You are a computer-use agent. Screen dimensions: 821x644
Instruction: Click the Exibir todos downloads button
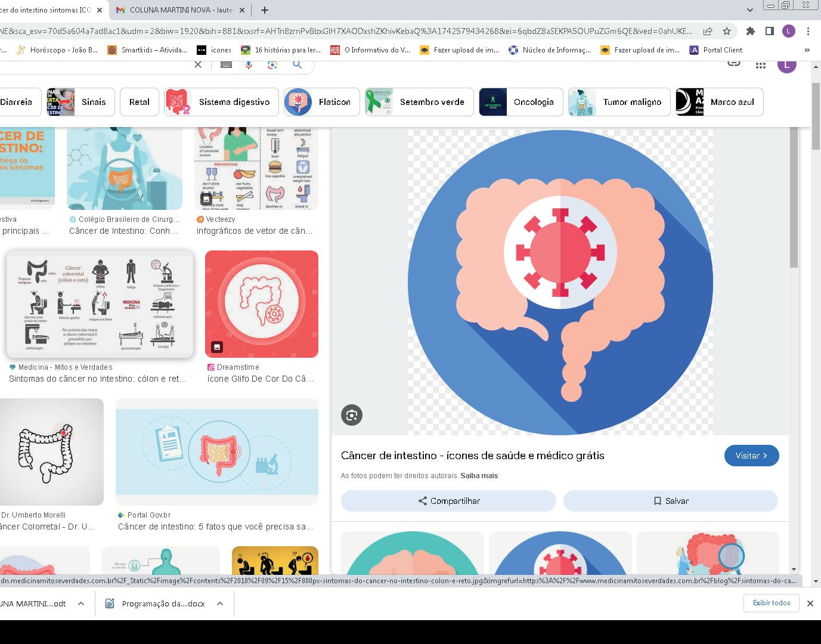tap(772, 603)
